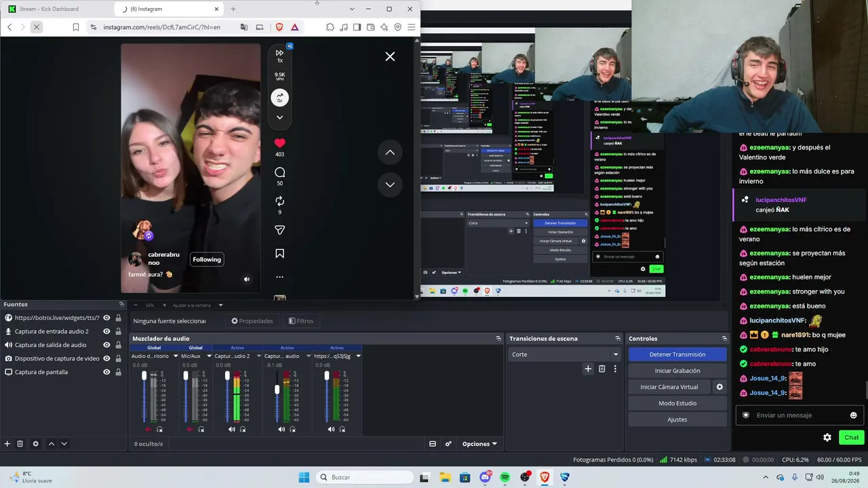Viewport: 868px width, 488px height.
Task: Move source down in Fuentes list
Action: click(64, 444)
